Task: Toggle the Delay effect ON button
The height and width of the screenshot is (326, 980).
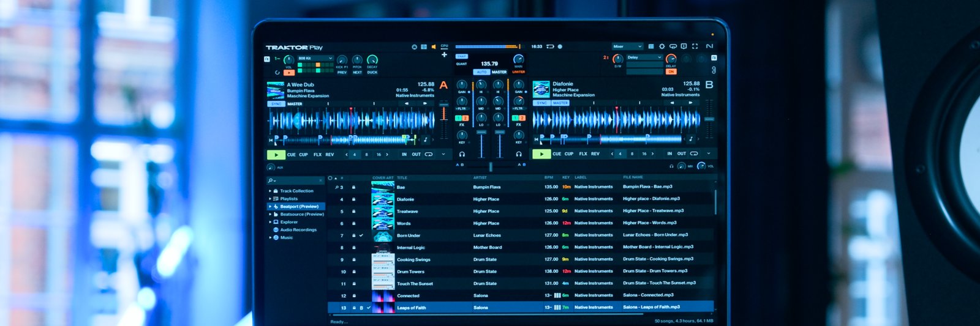Action: [x=671, y=72]
